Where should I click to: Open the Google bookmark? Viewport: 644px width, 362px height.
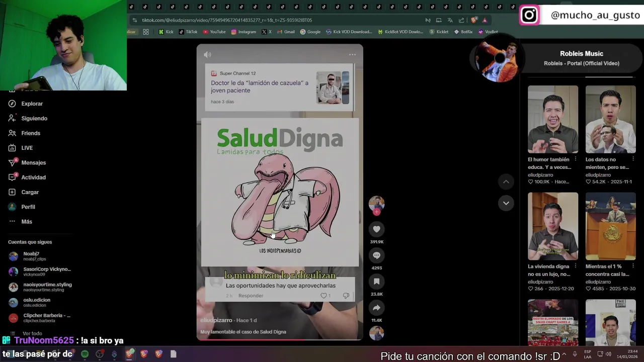point(310,32)
